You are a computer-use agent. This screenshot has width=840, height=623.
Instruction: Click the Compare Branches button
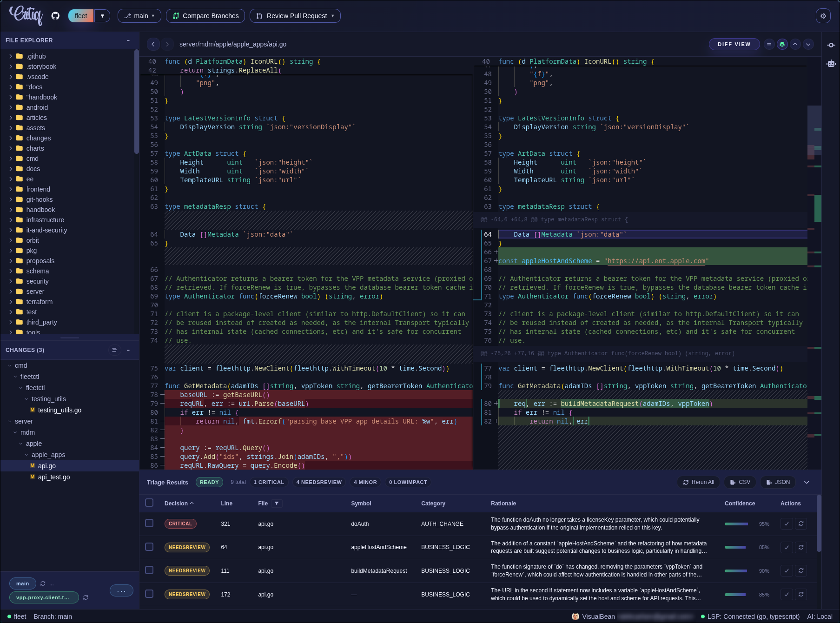[x=205, y=16]
